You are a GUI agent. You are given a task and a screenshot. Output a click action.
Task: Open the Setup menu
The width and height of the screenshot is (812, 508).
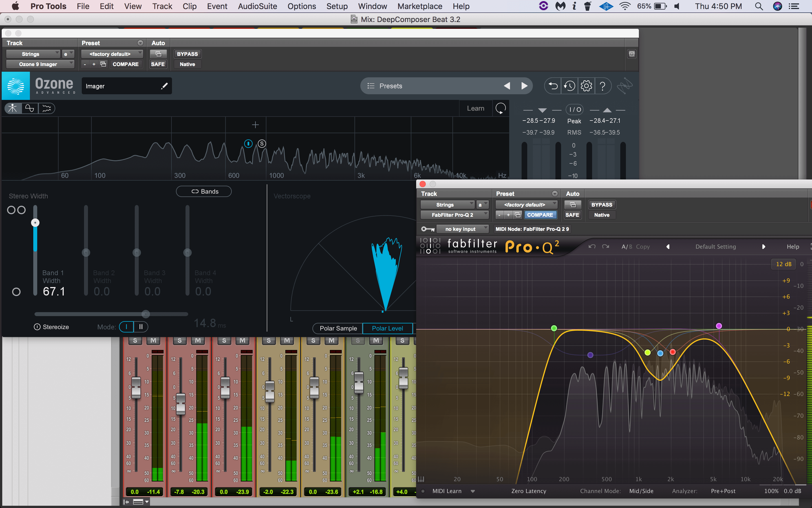[337, 6]
